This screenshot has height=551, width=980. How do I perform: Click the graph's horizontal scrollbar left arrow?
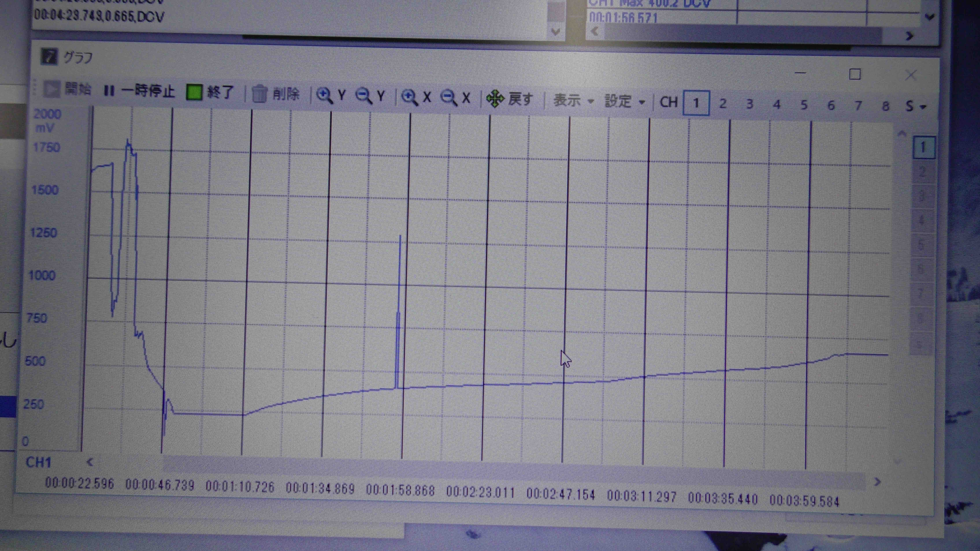[90, 462]
